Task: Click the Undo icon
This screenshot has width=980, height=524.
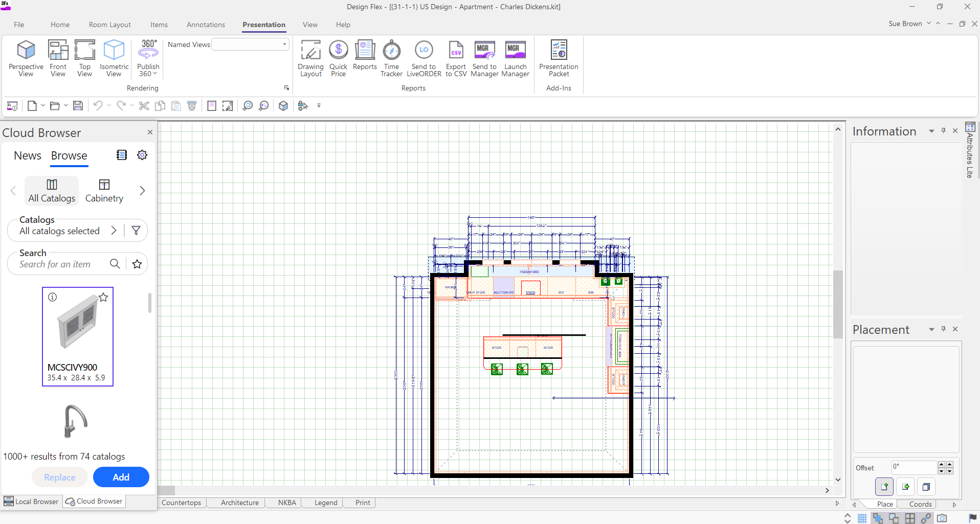Action: 98,106
